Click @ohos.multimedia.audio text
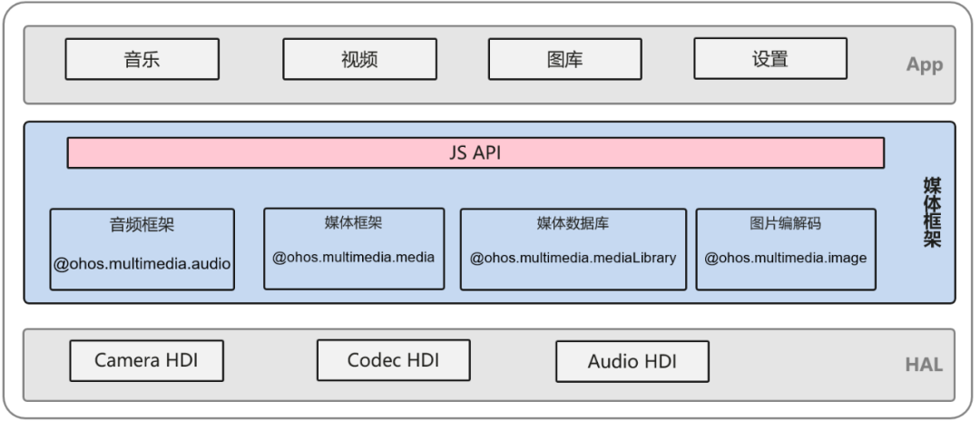The width and height of the screenshot is (980, 421). pos(142,264)
